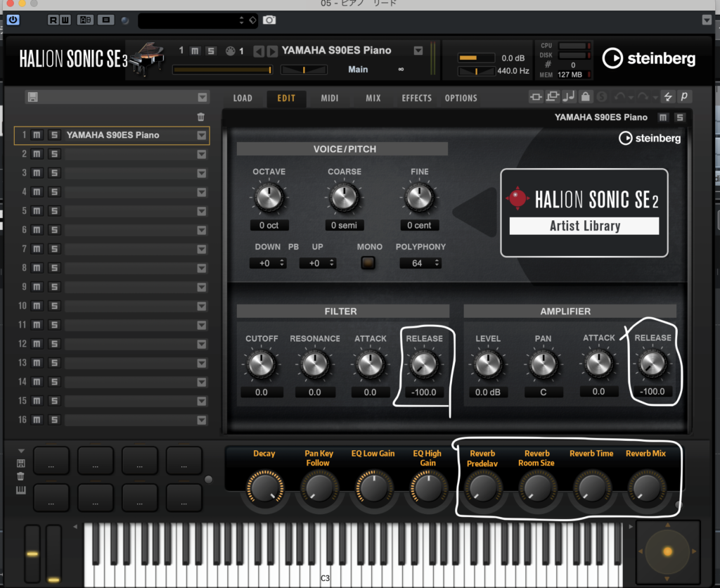The height and width of the screenshot is (588, 720).
Task: Click the small keyboard icon beside the pads
Action: 21,490
